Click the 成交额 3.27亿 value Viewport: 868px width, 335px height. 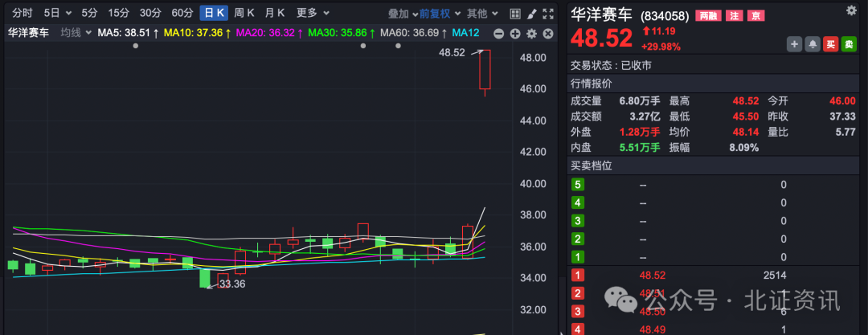(x=643, y=116)
